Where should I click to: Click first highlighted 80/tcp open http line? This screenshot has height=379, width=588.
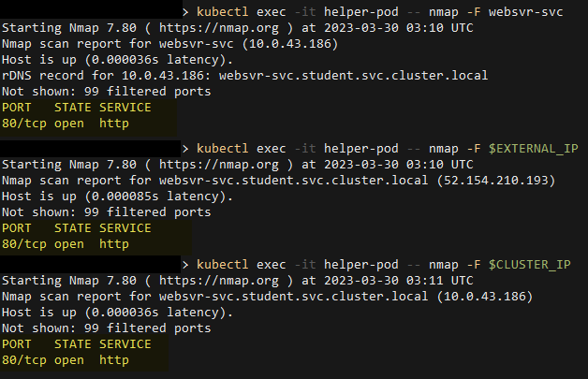click(66, 124)
